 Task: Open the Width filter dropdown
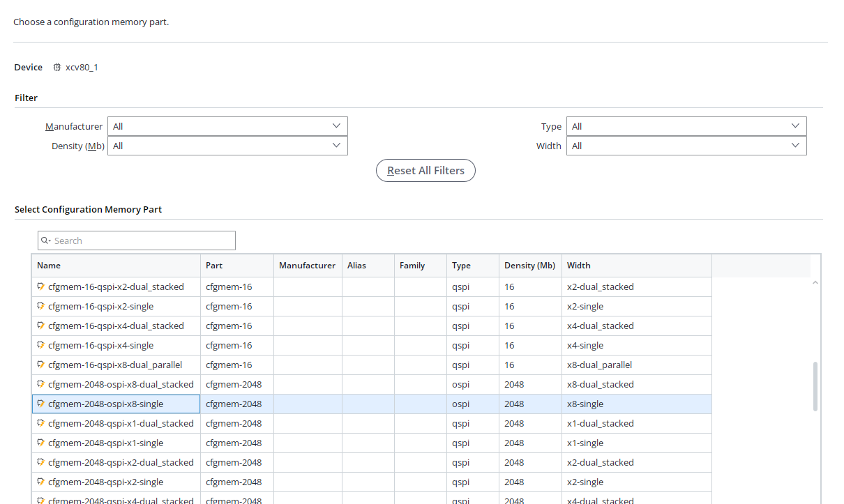686,146
